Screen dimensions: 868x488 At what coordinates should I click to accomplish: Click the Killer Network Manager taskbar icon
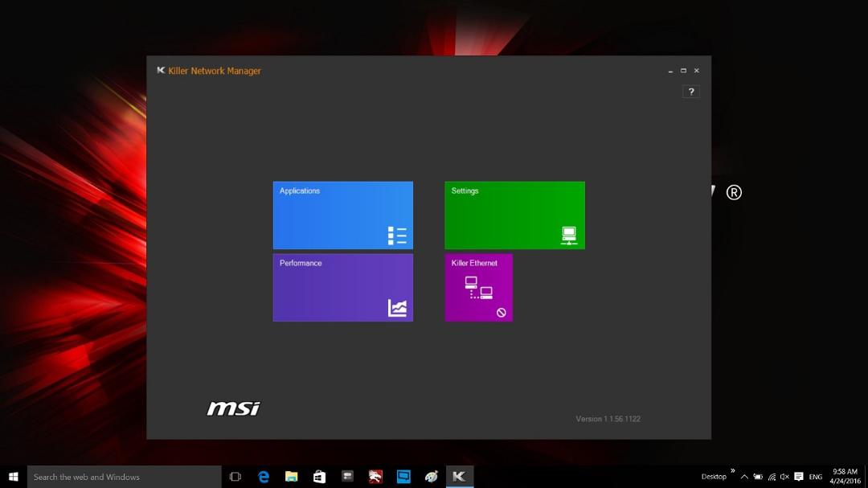pos(460,477)
